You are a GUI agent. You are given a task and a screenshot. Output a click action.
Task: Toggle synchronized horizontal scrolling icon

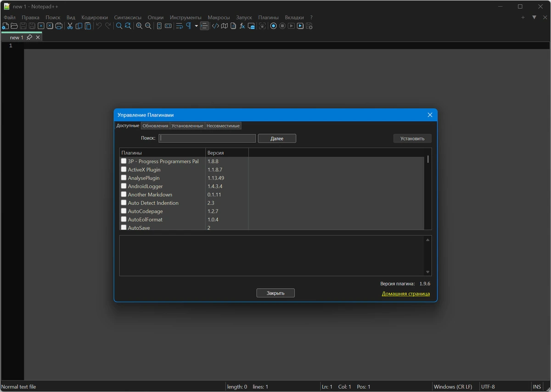[168, 26]
